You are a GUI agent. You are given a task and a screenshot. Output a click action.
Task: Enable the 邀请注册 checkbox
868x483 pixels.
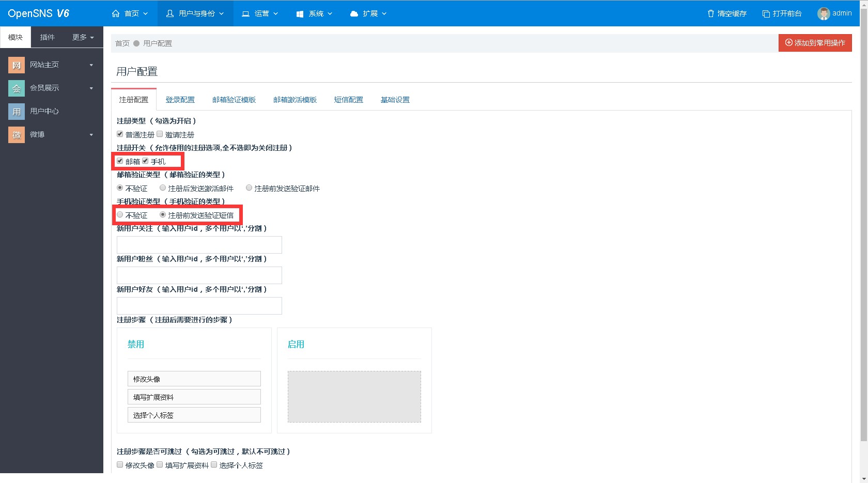pos(160,134)
